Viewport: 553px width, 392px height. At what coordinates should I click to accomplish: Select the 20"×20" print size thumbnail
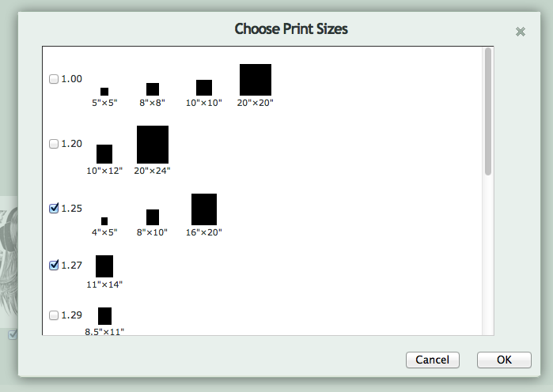[x=256, y=80]
